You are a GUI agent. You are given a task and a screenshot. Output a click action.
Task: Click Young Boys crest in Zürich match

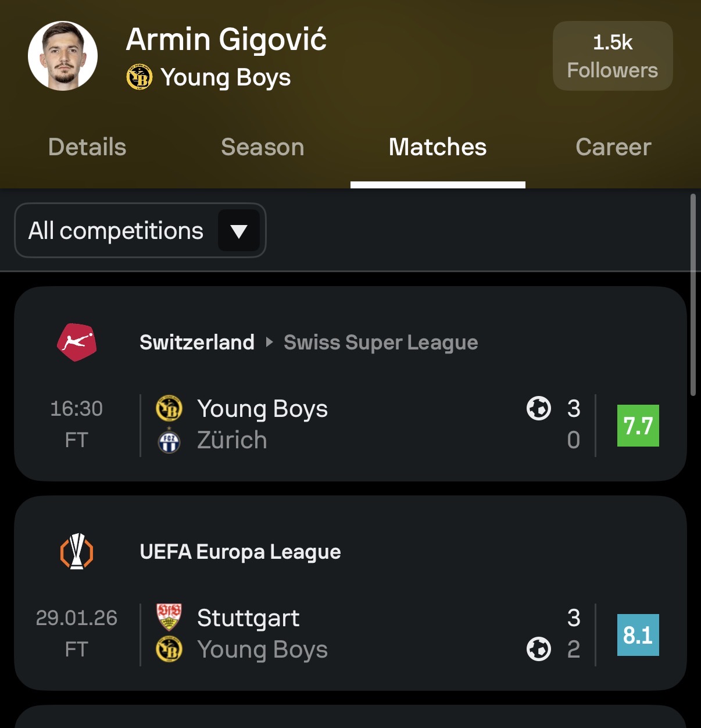coord(169,409)
